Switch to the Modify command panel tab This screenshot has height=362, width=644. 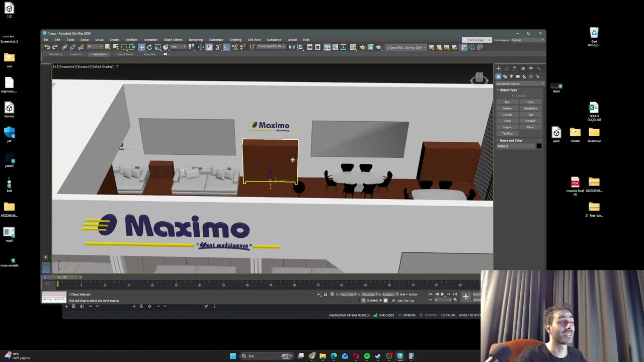[507, 68]
